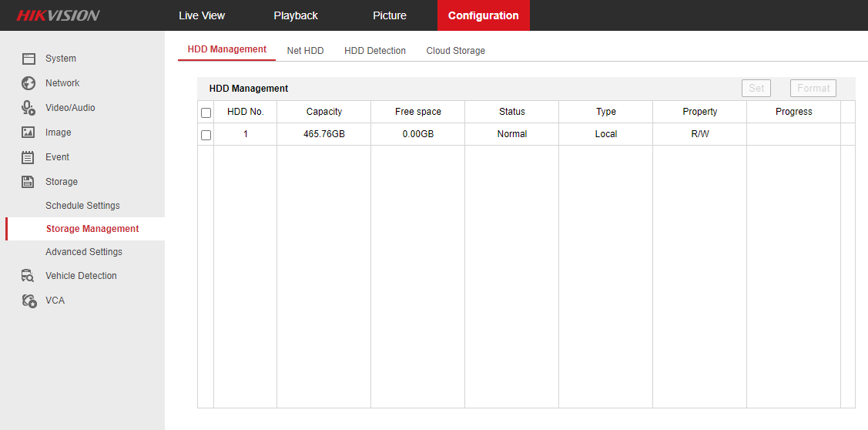Collapse the Storage menu section
868x430 pixels.
pyautogui.click(x=62, y=182)
